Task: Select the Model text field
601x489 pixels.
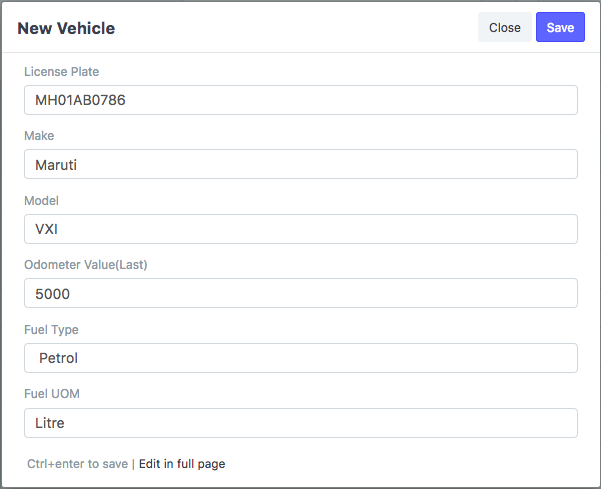Action: pos(300,229)
